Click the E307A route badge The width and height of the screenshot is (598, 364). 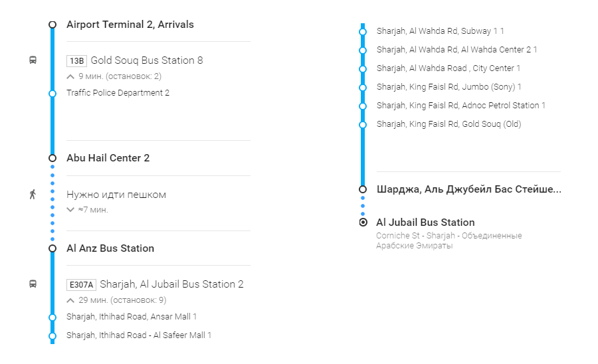pos(82,285)
